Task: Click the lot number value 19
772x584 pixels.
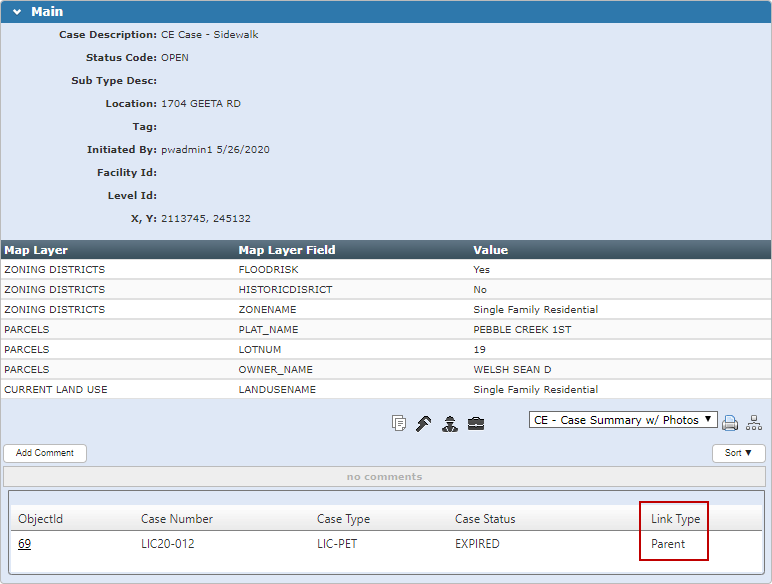Action: [480, 350]
